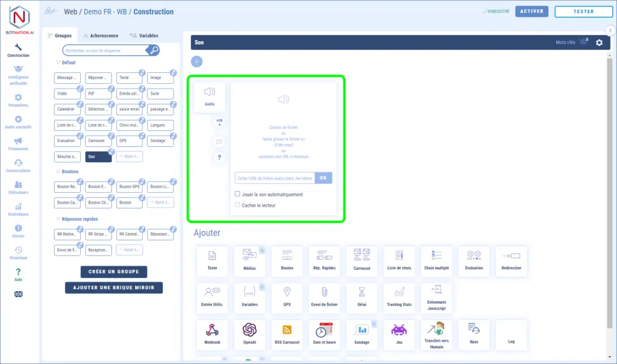617x364 pixels.
Task: Add a Délai hourglass brick
Action: tap(362, 297)
